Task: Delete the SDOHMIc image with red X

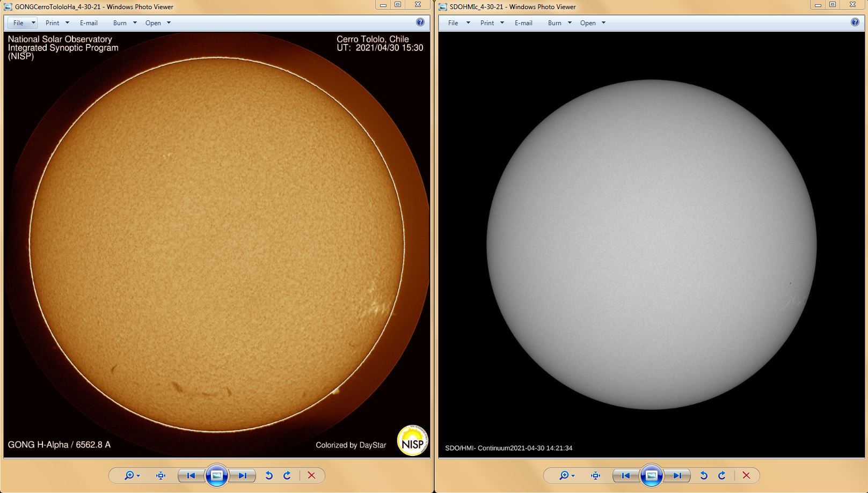Action: tap(746, 475)
